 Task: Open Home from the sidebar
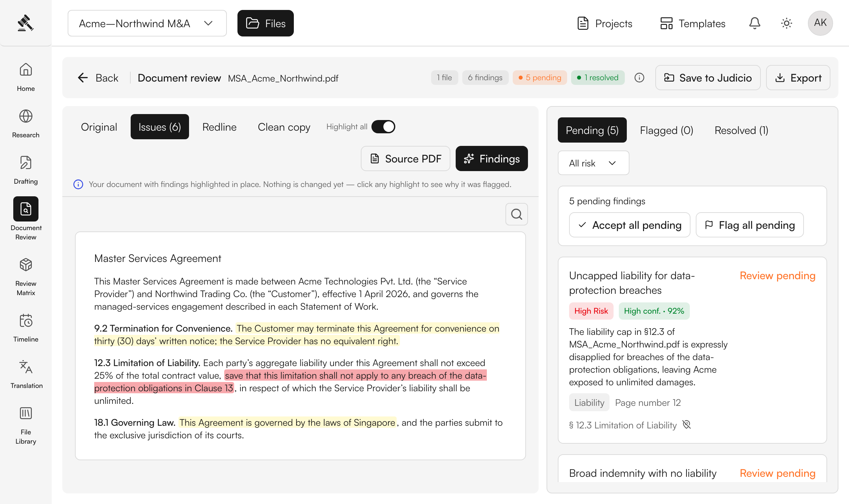click(26, 77)
